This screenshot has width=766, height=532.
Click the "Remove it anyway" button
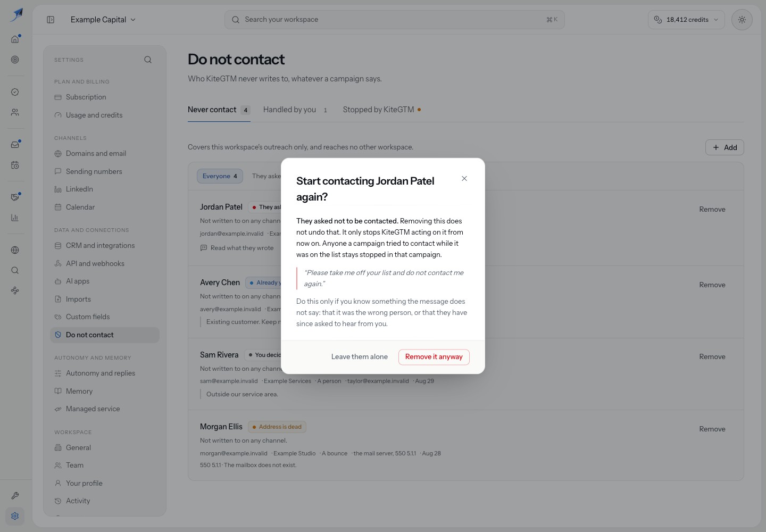pos(434,357)
